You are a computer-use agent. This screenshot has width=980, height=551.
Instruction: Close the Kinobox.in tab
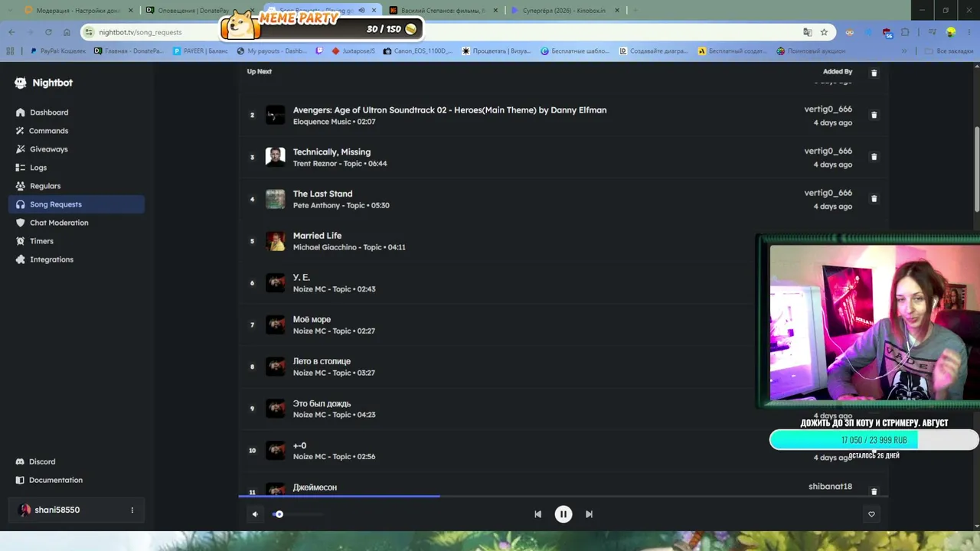coord(617,11)
